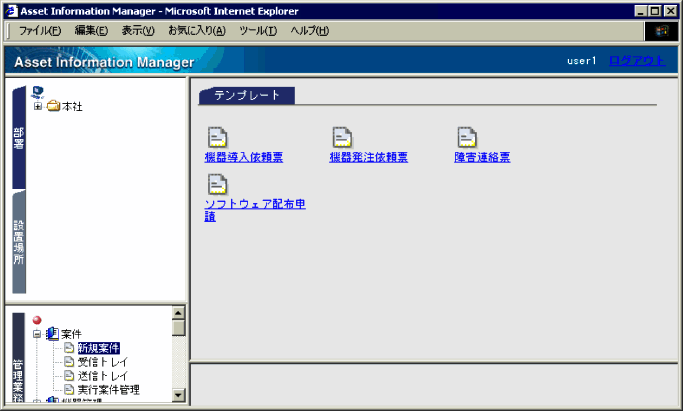
Task: Collapse the 案件 tree node
Action: coord(37,334)
